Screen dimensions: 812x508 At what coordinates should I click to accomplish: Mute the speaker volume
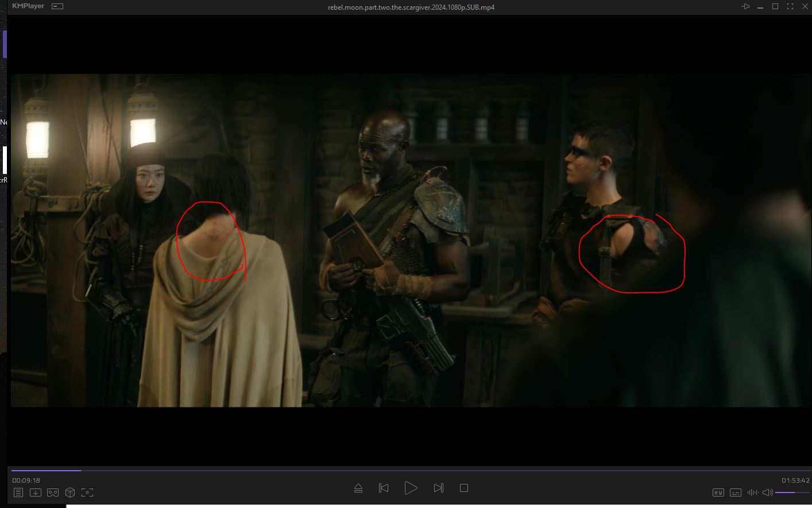click(x=768, y=493)
